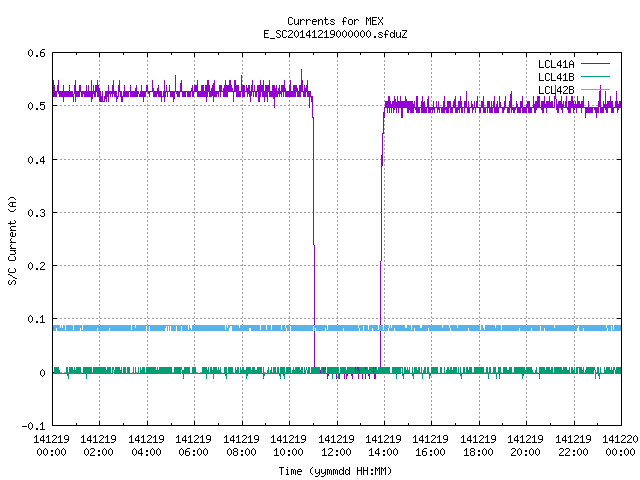
Task: Click the -0.1 y-axis tick label
Action: point(33,426)
